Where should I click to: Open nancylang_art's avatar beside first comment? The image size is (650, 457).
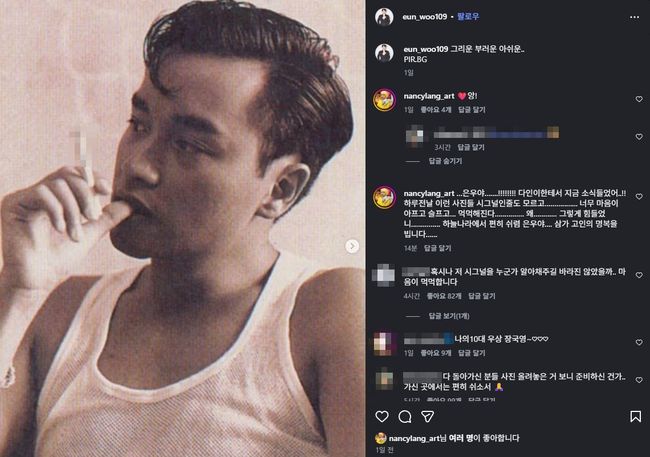(382, 98)
